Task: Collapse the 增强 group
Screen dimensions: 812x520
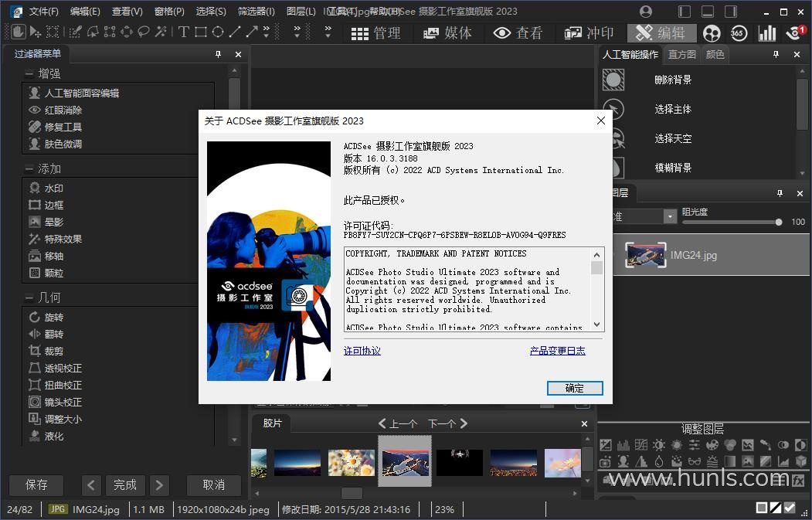Action: point(29,73)
